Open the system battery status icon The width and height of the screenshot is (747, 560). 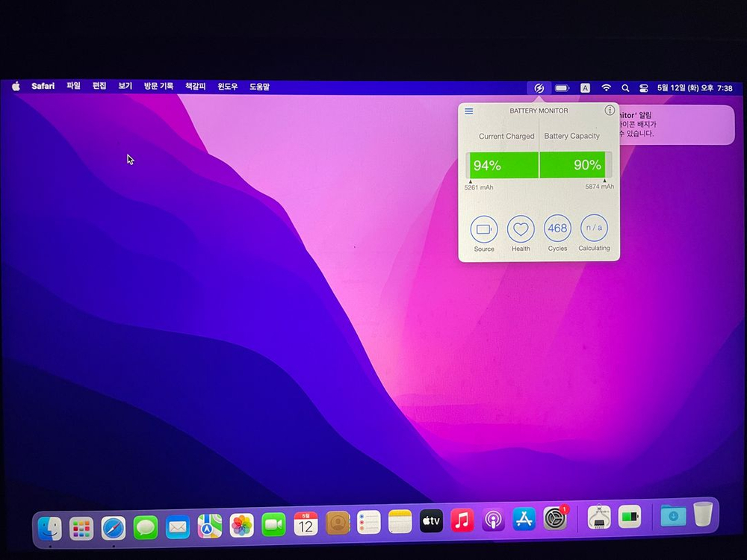(x=562, y=88)
